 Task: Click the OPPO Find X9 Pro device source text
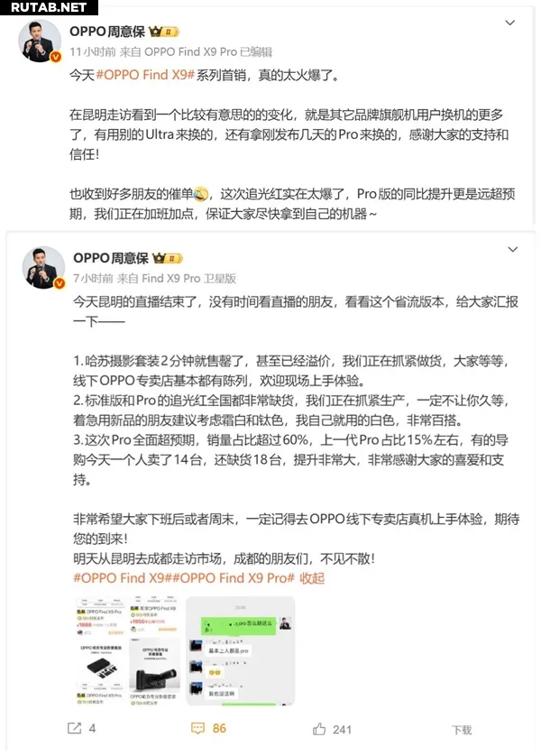191,52
